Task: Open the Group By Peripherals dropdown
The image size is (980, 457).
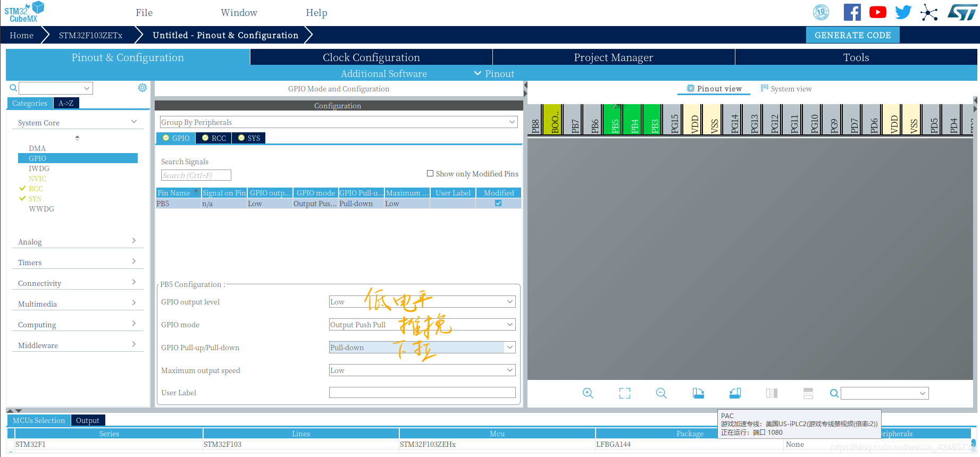Action: tap(339, 122)
